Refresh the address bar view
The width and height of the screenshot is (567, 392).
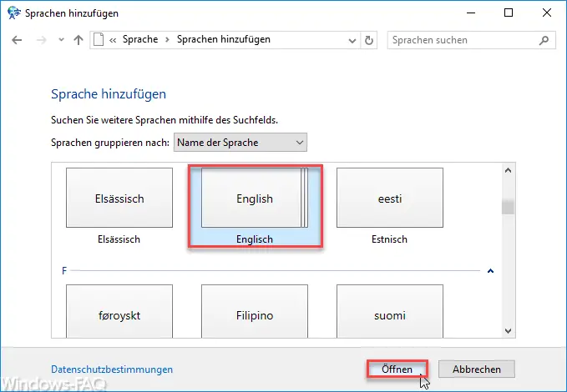click(369, 40)
